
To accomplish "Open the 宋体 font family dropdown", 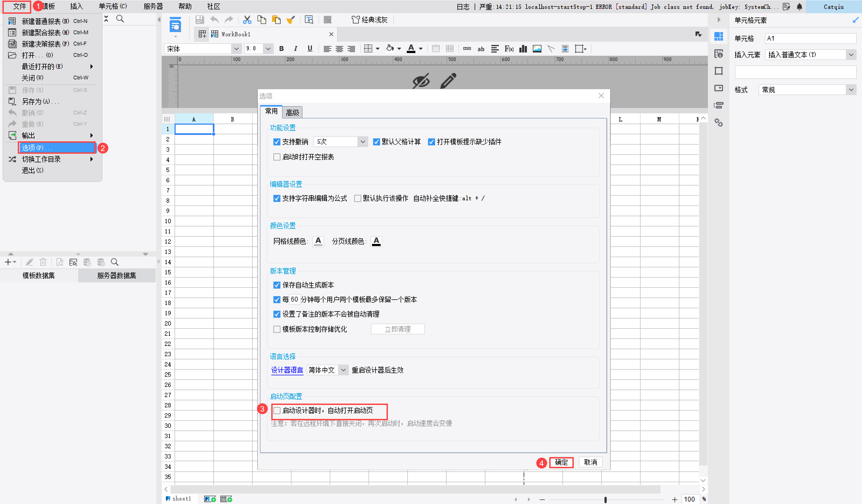I will pyautogui.click(x=202, y=48).
